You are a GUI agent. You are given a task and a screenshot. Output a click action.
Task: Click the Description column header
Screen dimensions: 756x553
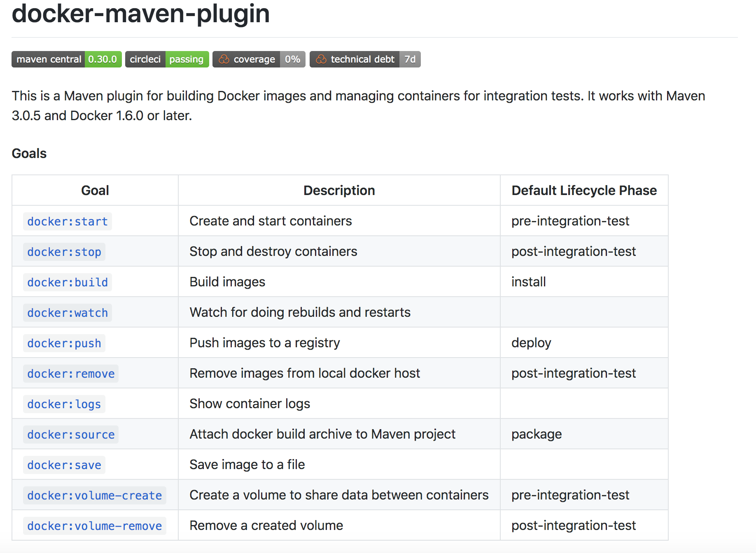coord(339,191)
